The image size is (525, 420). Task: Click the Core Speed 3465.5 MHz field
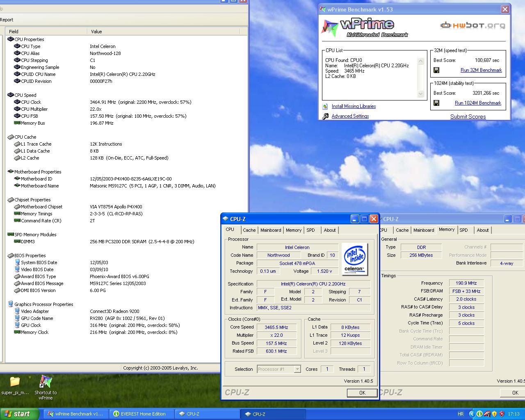point(276,327)
